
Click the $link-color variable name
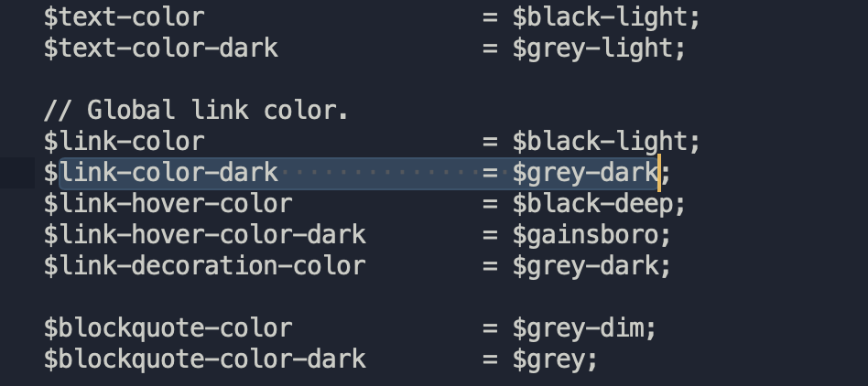click(x=124, y=142)
